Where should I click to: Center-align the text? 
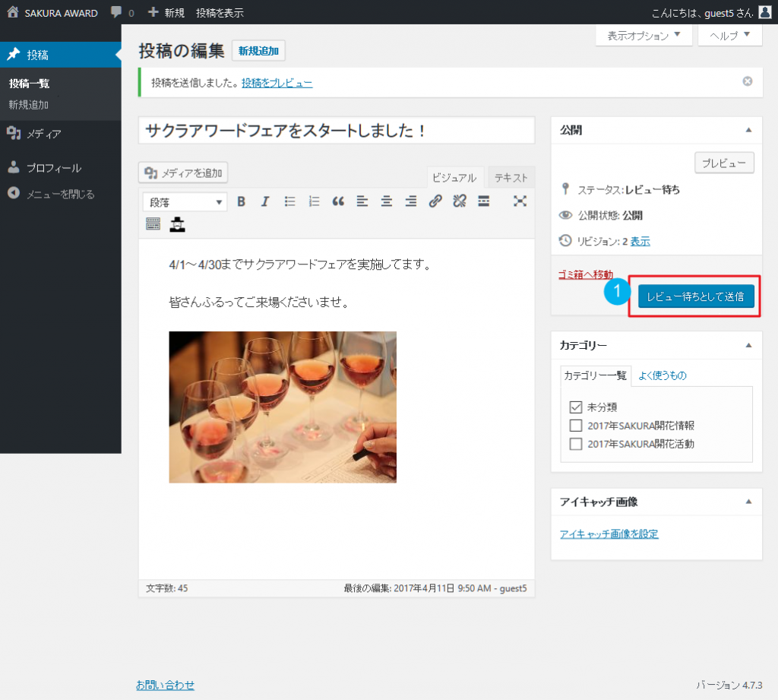pyautogui.click(x=387, y=201)
